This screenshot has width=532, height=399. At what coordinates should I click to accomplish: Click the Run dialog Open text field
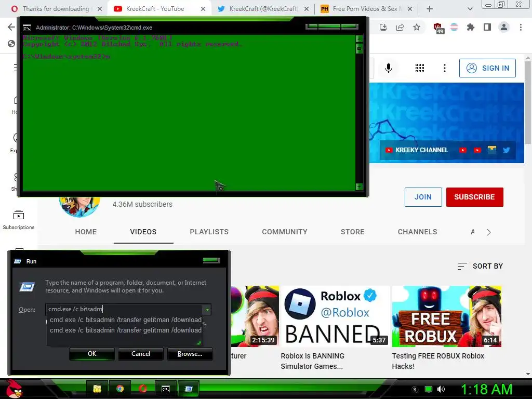click(124, 309)
